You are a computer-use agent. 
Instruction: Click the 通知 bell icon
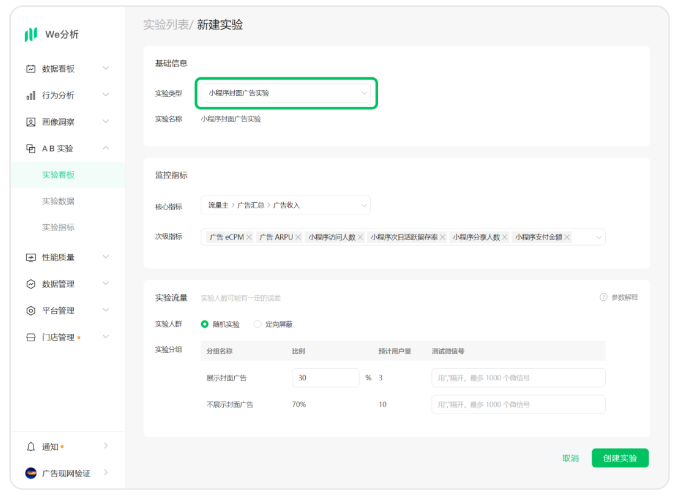[31, 446]
